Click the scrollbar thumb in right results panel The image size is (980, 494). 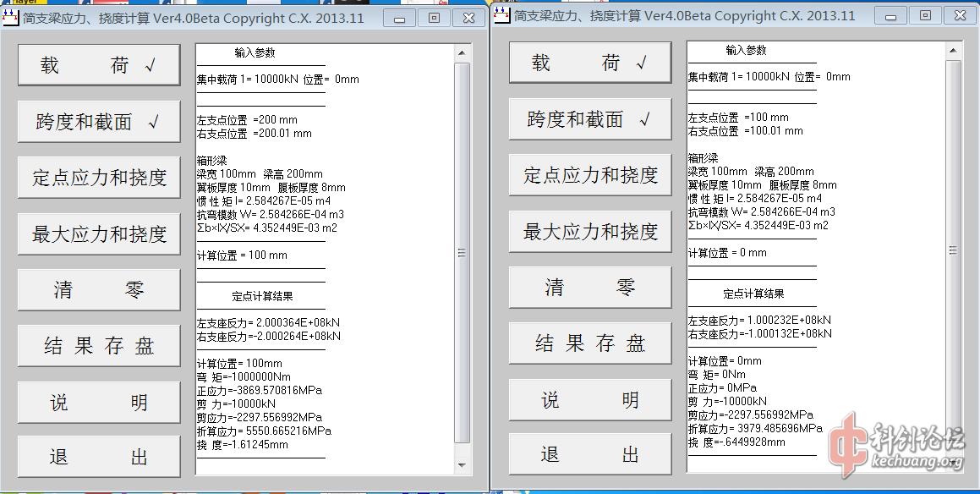[x=953, y=250]
